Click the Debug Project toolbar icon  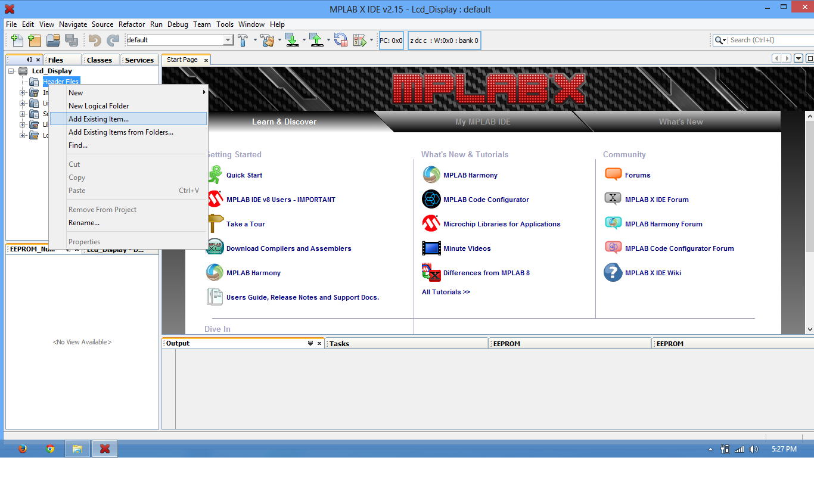coord(359,40)
